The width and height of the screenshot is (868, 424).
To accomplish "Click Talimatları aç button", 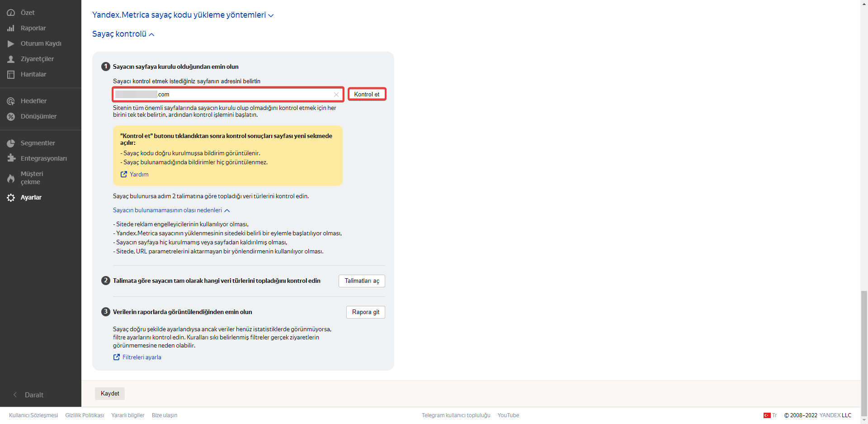I will [x=362, y=281].
